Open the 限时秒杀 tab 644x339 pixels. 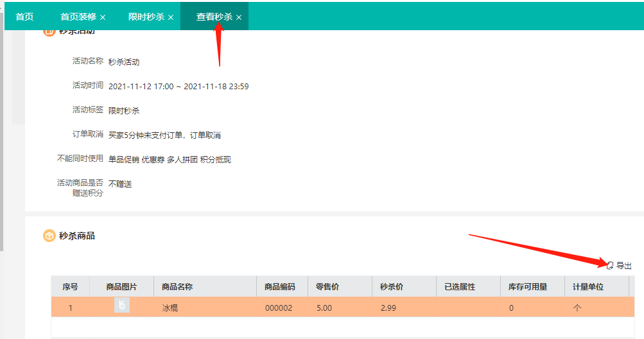[146, 17]
